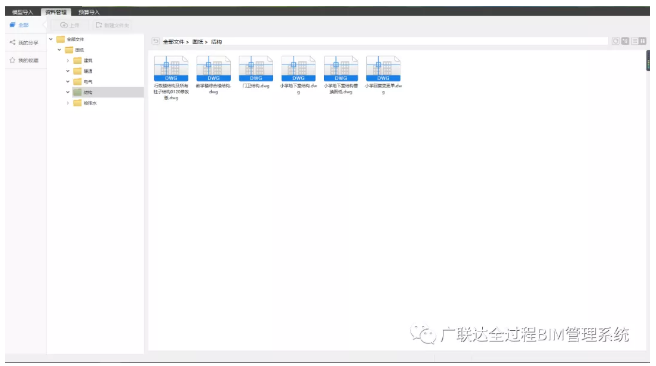This screenshot has width=656, height=366.
Task: Select the 资料管理 tab
Action: point(56,12)
